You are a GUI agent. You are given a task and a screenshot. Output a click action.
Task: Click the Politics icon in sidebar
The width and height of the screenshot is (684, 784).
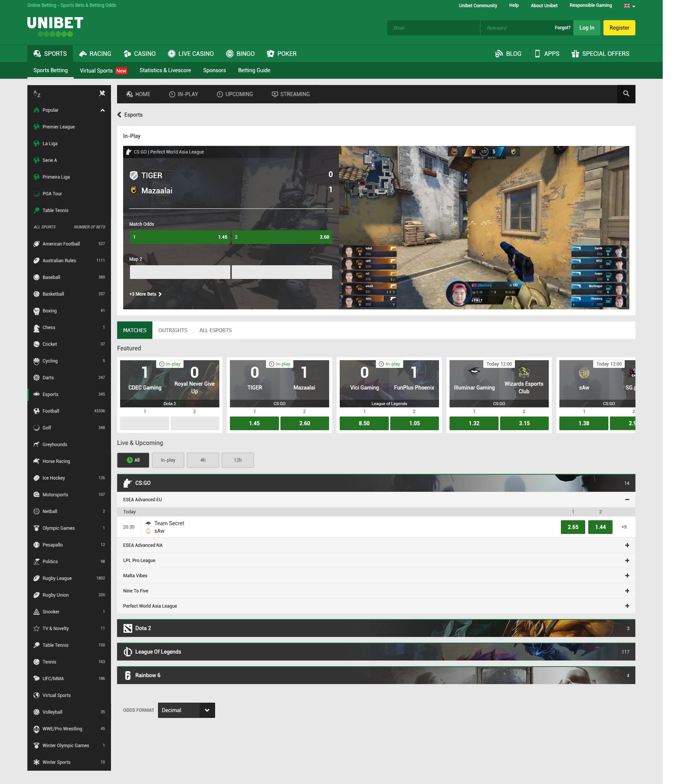click(36, 561)
